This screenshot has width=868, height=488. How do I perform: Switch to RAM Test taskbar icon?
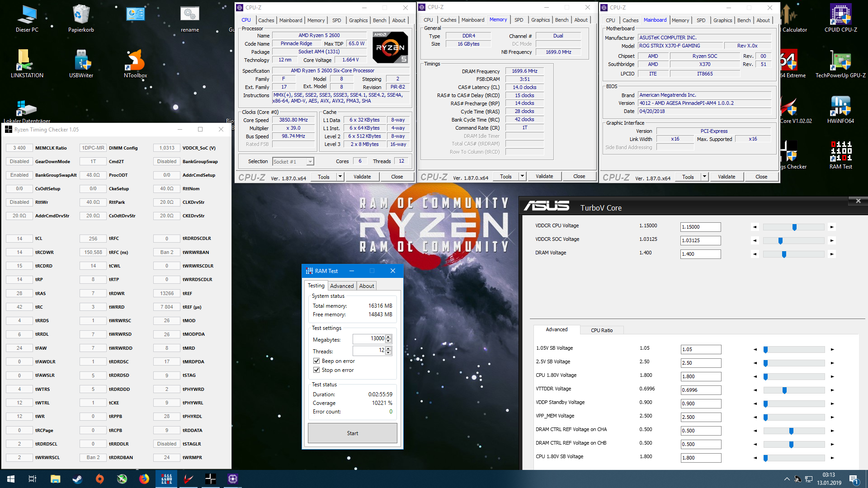coord(166,479)
